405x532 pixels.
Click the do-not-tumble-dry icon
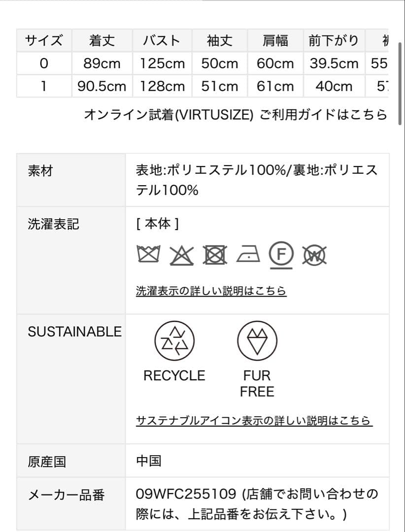[x=215, y=254]
